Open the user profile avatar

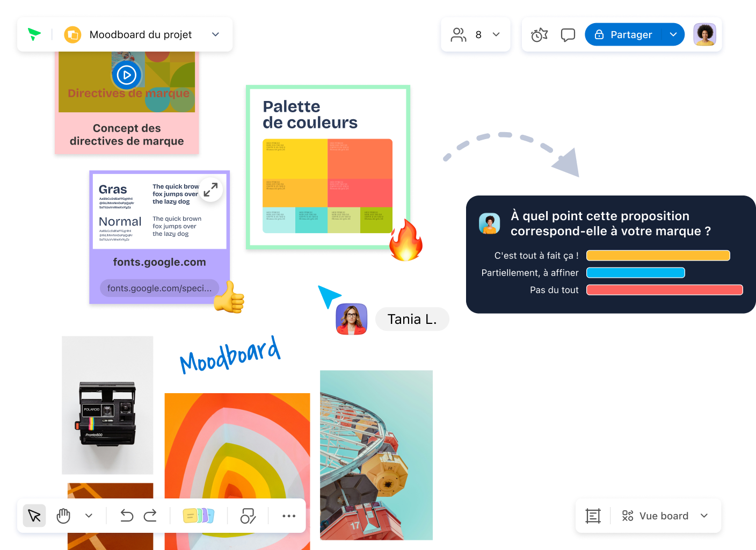(x=704, y=34)
